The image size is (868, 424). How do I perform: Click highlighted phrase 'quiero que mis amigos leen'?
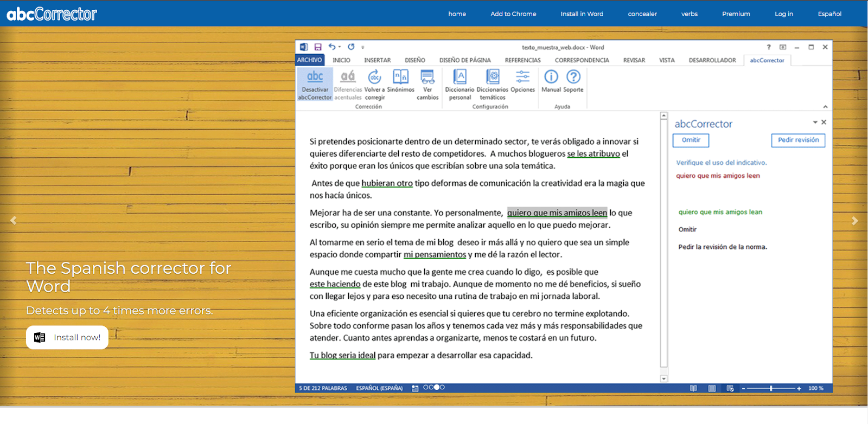[x=557, y=213]
